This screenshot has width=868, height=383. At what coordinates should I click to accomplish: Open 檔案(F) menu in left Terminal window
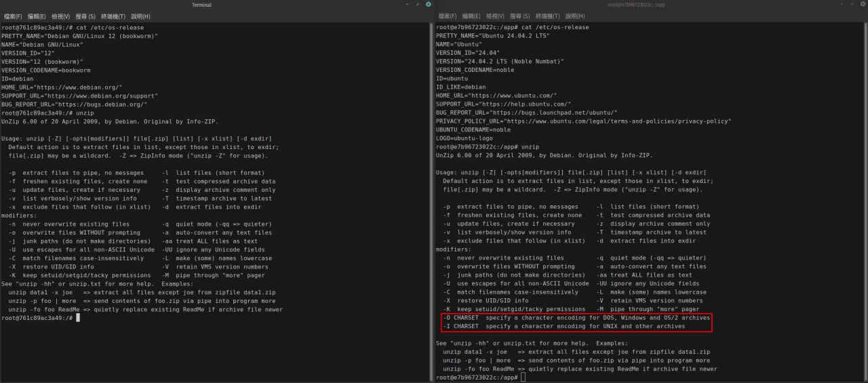pos(12,16)
